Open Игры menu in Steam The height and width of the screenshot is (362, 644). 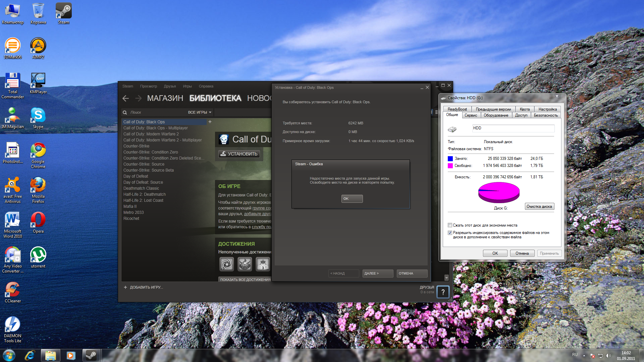(187, 86)
